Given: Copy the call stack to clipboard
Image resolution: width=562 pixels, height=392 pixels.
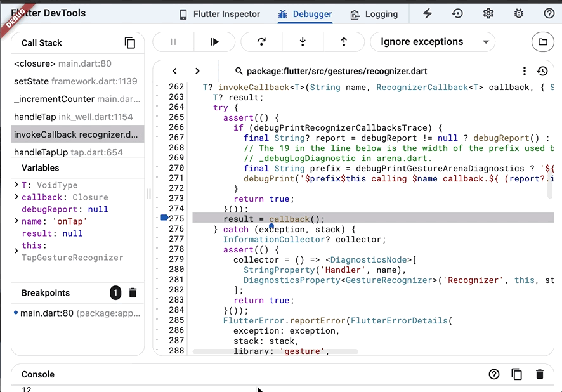Looking at the screenshot, I should click(x=130, y=42).
